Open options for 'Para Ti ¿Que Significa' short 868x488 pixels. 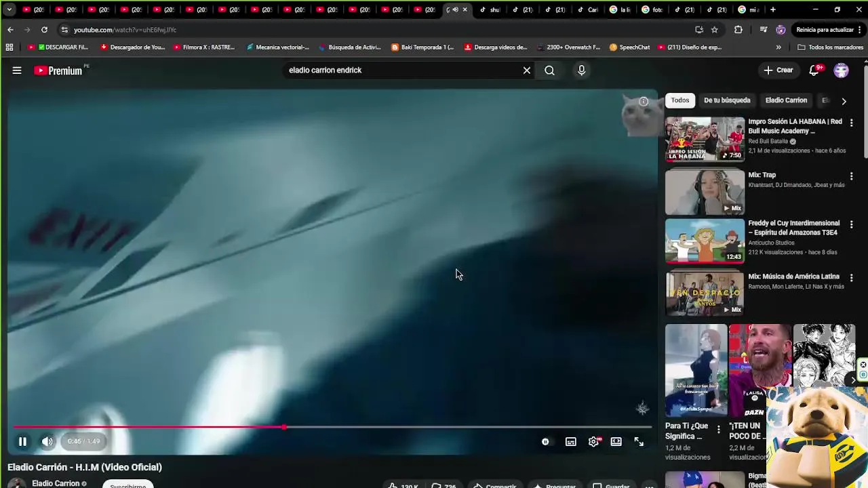pyautogui.click(x=719, y=429)
